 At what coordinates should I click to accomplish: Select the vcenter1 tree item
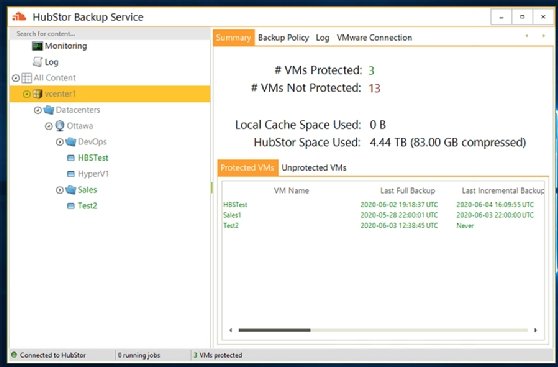110,94
